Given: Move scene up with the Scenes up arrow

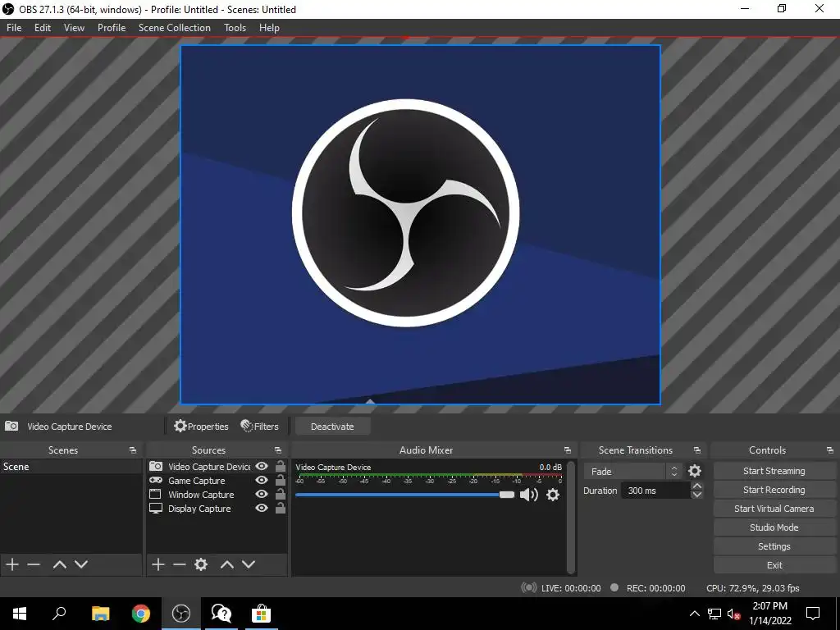Looking at the screenshot, I should coord(59,564).
